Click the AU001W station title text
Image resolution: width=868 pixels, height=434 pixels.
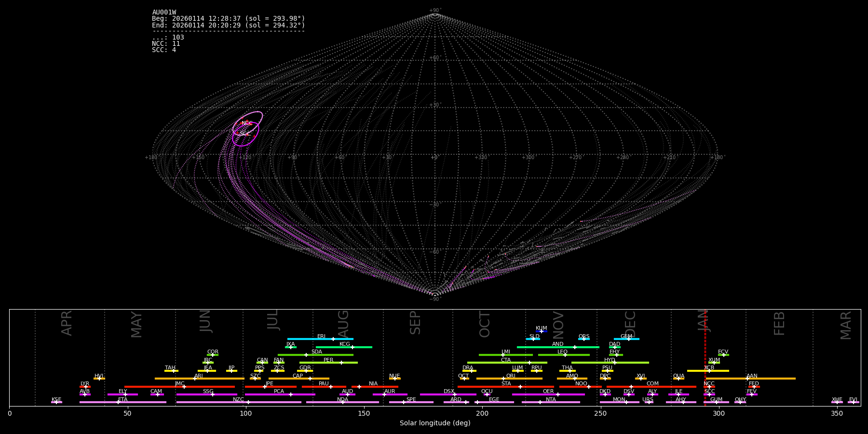click(x=164, y=13)
